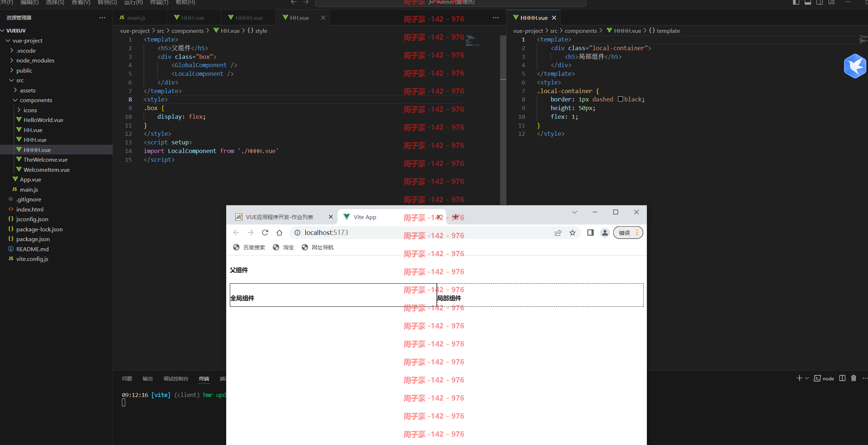Open 帮助(H) menu

[x=185, y=2]
